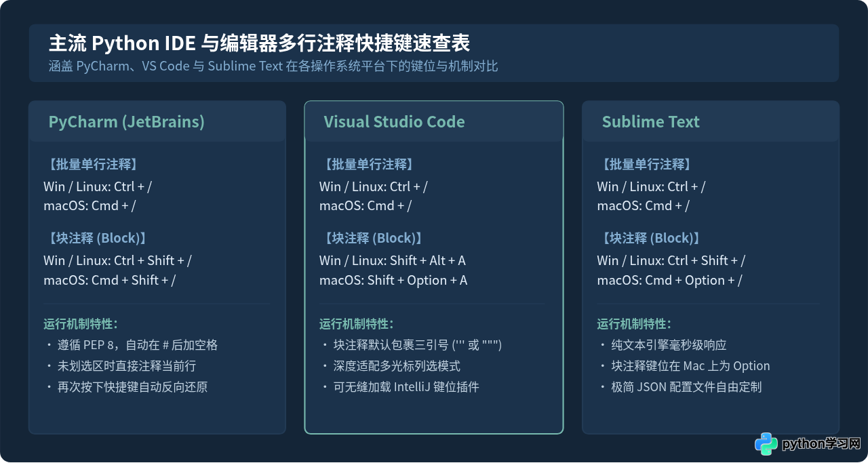868x463 pixels.
Task: Click "【块注释 (Block)】" in the PyCharm card
Action: 98,239
